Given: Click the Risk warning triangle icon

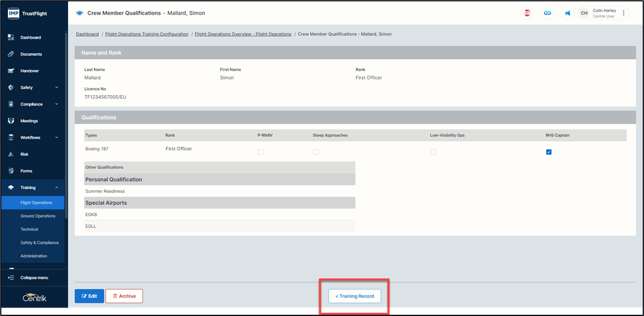Looking at the screenshot, I should pyautogui.click(x=11, y=154).
